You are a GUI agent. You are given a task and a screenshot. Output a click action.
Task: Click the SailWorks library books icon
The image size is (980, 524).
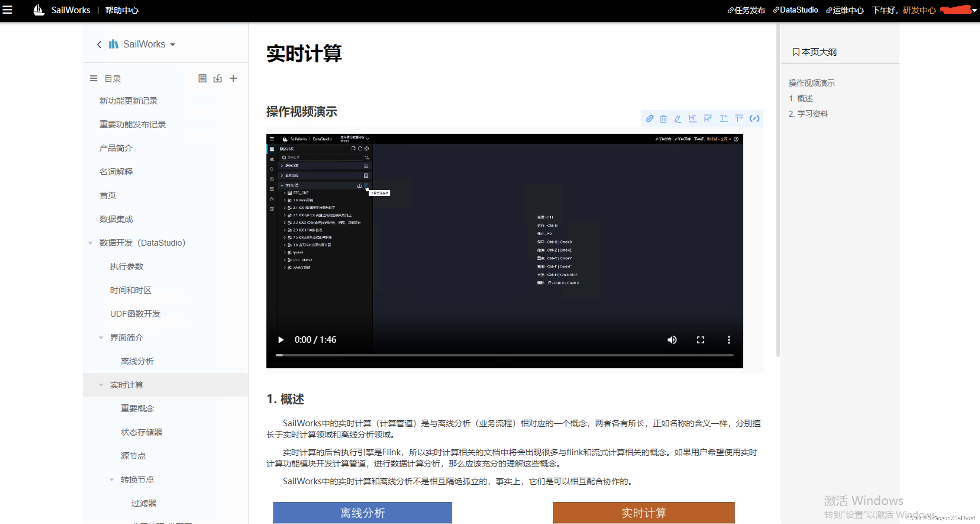pos(113,44)
